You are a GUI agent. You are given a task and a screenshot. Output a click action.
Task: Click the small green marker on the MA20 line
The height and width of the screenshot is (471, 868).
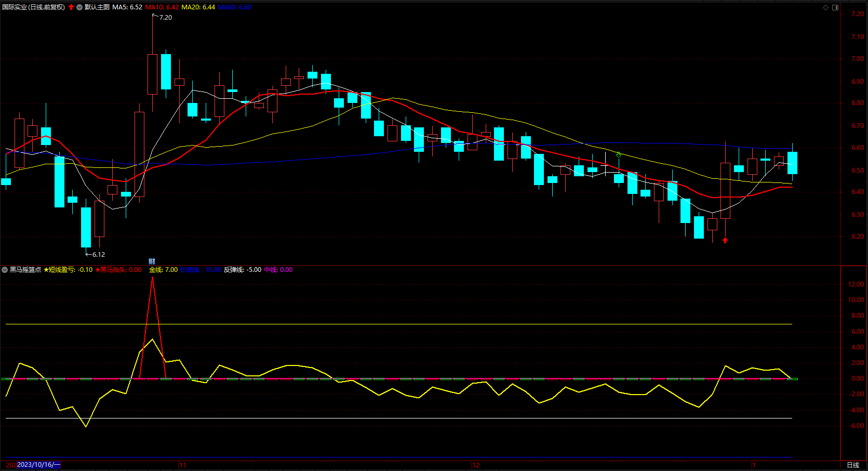click(x=619, y=154)
